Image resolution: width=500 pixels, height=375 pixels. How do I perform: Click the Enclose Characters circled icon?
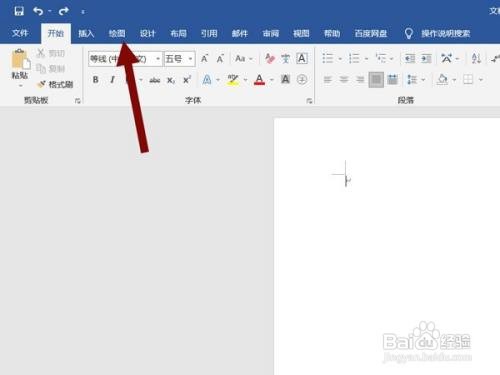(x=302, y=79)
